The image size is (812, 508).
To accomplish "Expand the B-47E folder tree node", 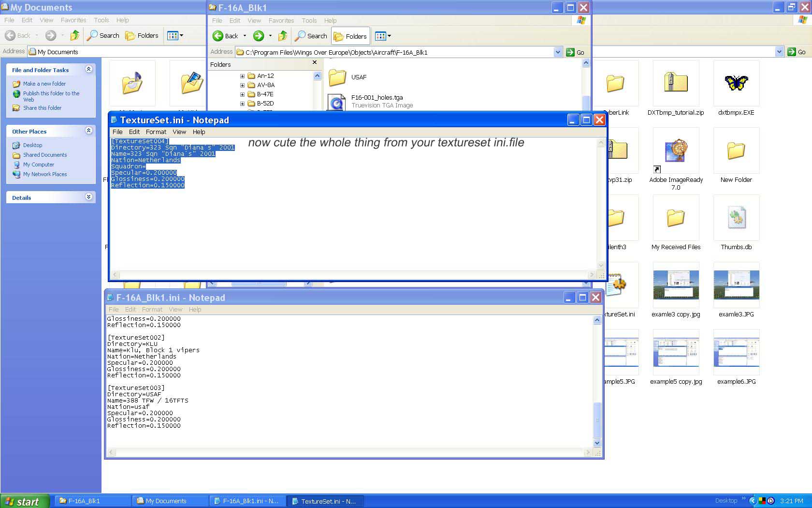I will click(x=242, y=94).
